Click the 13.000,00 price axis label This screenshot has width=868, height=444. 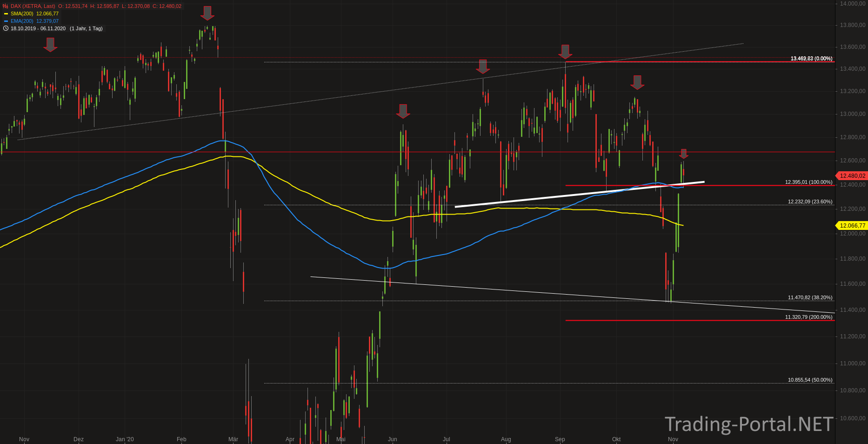tap(853, 114)
